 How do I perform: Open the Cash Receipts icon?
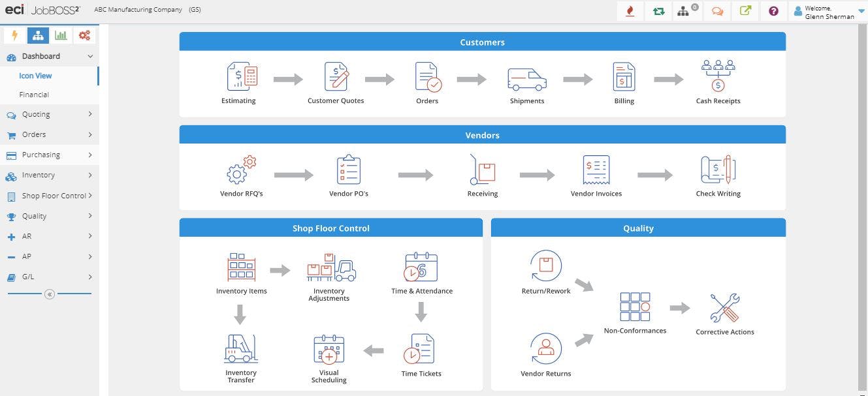[x=718, y=76]
